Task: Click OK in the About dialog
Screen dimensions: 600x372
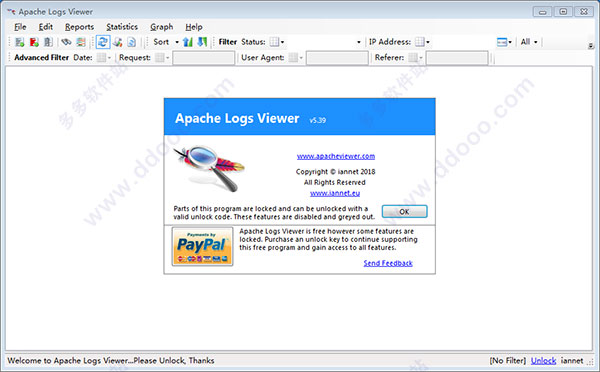Action: point(404,212)
